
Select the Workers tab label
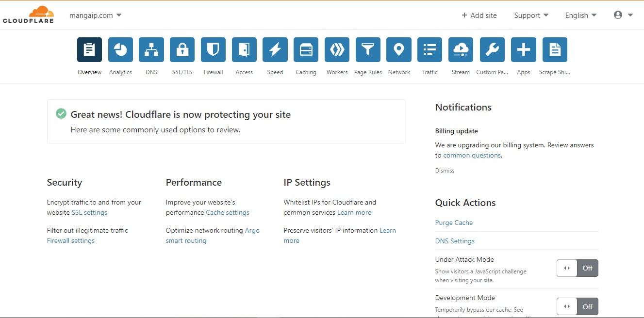[337, 72]
